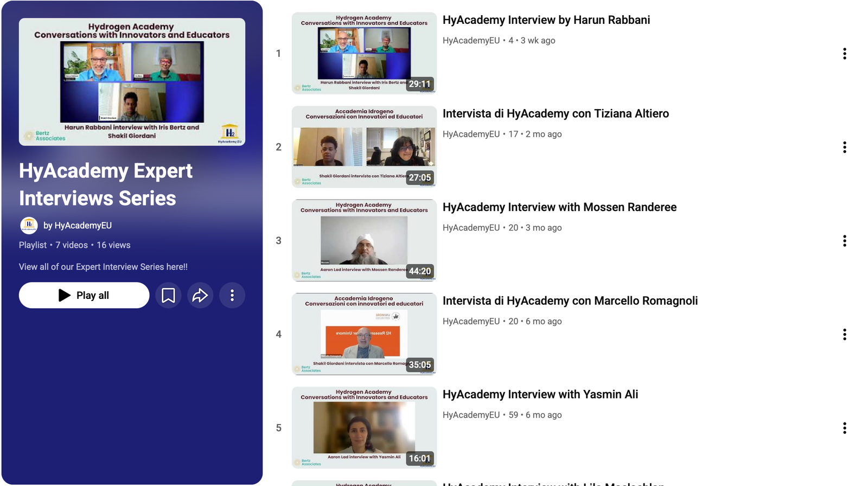Click the Play all button
868x486 pixels.
pyautogui.click(x=84, y=295)
